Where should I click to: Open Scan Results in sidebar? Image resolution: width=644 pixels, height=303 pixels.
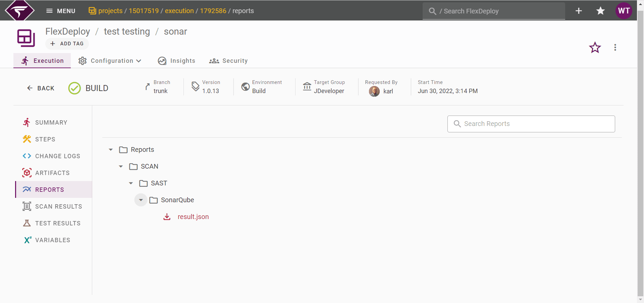point(53,206)
